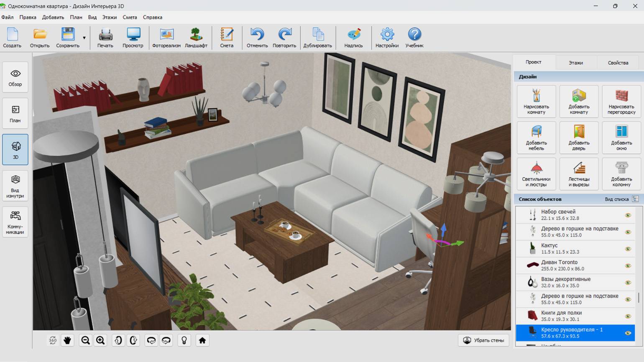Select Нарисовать комнату tool
644x362 pixels.
(x=536, y=101)
